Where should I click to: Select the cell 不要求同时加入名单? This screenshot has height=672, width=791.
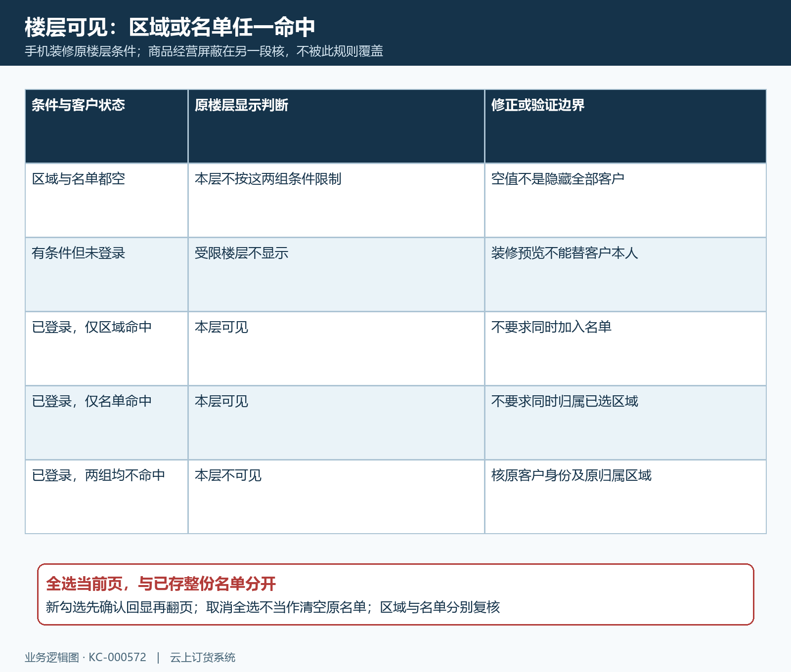tap(625, 349)
